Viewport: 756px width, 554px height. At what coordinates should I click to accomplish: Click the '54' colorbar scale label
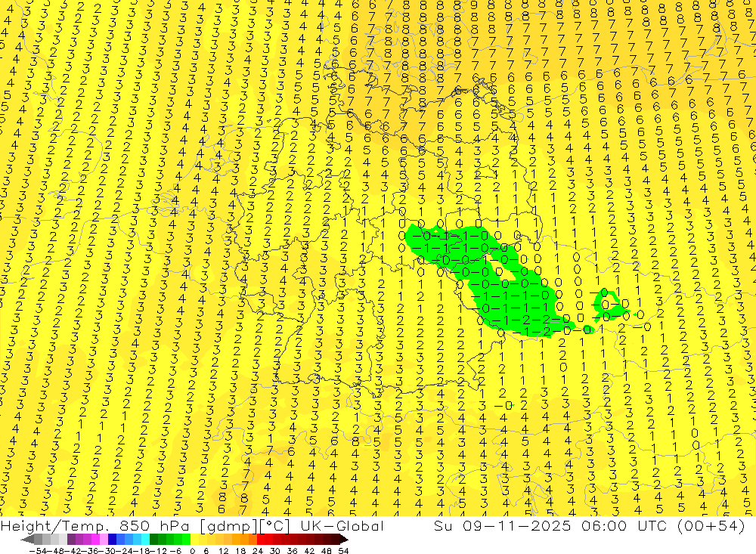343,551
